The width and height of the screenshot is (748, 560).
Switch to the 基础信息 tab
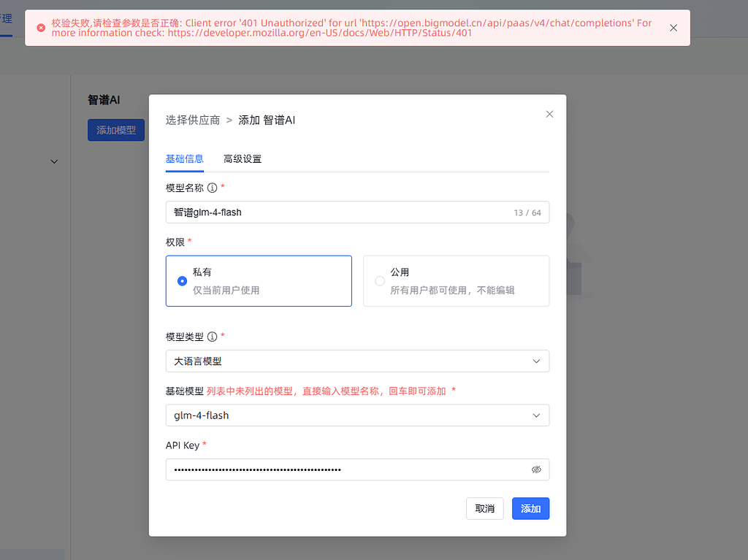[185, 159]
